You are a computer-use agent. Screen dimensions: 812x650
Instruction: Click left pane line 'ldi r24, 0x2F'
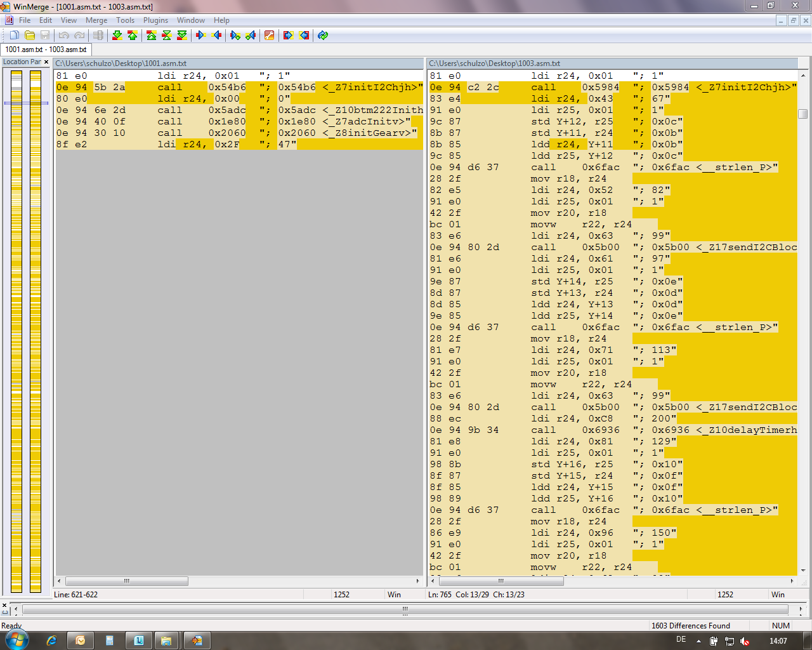click(239, 144)
